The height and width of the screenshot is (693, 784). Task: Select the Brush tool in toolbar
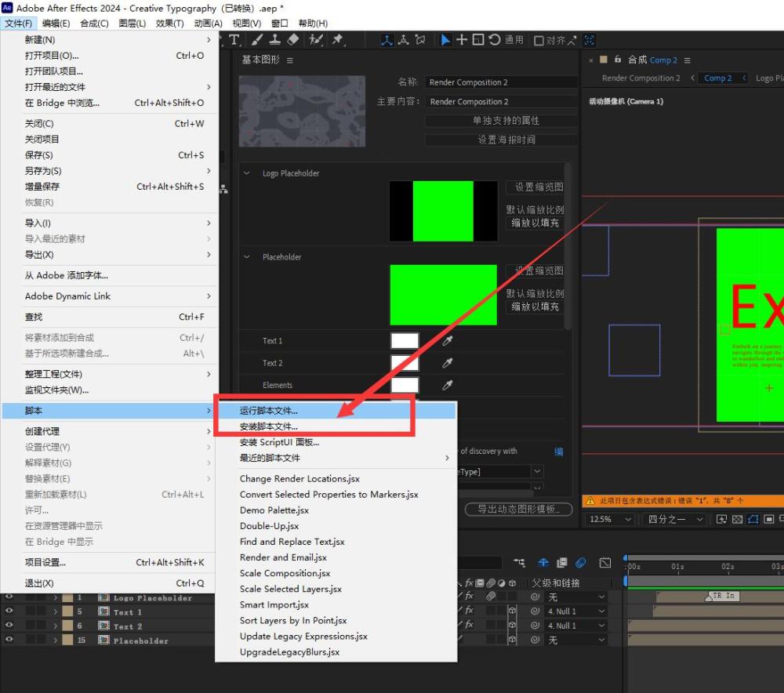257,39
